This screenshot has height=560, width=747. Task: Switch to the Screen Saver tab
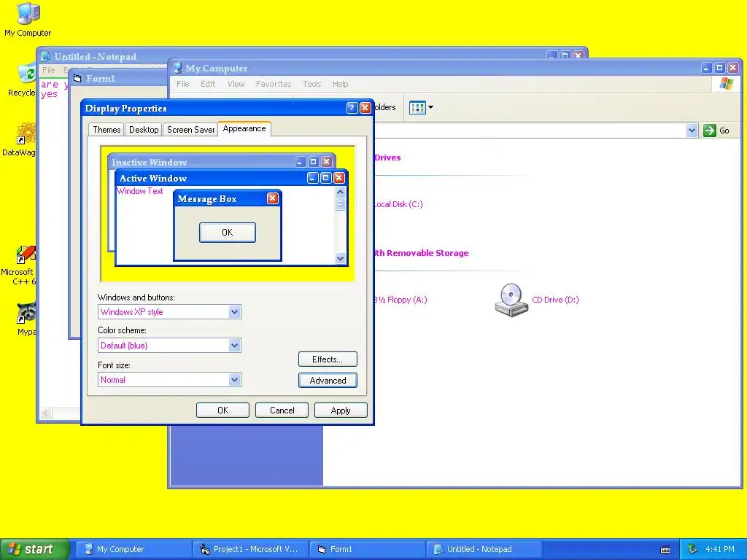point(190,130)
